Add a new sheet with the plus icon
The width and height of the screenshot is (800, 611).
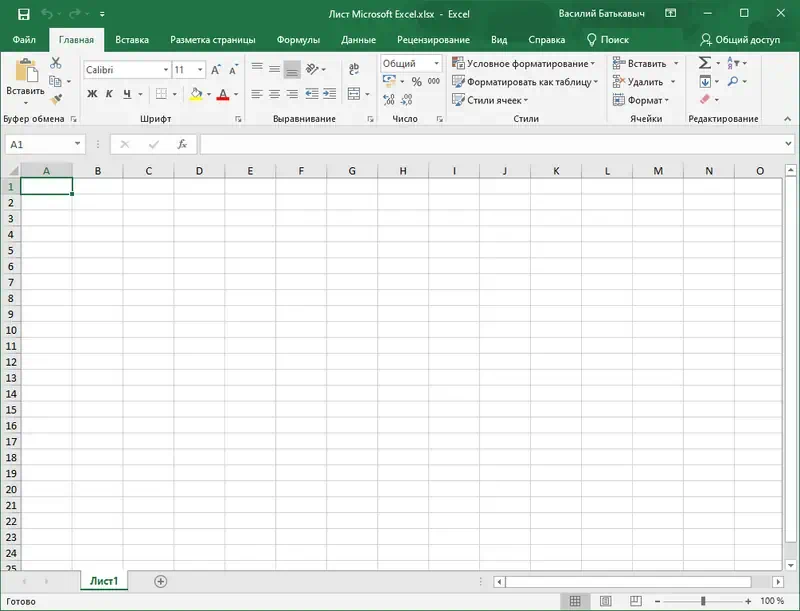pyautogui.click(x=161, y=581)
